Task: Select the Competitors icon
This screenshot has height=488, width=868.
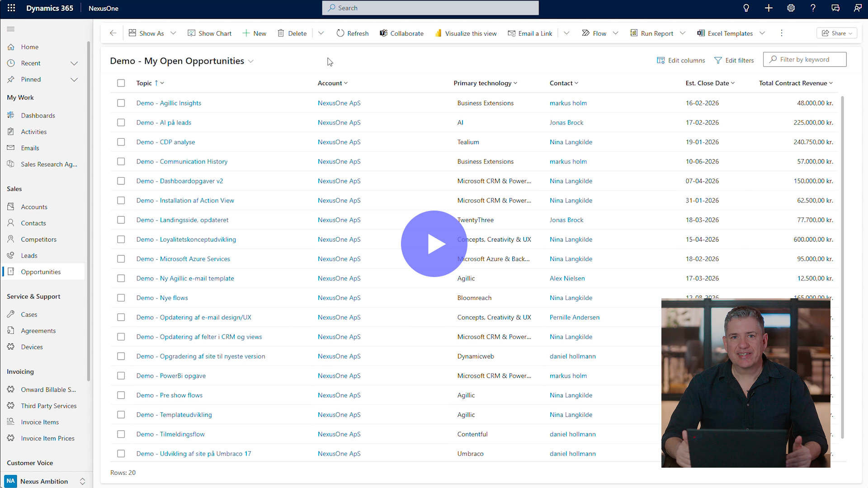Action: pyautogui.click(x=11, y=239)
